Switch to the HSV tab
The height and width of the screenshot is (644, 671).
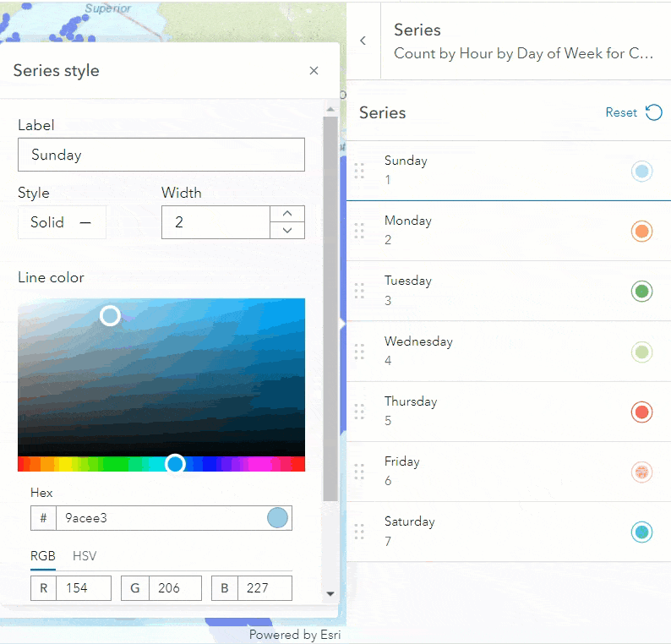pos(85,556)
